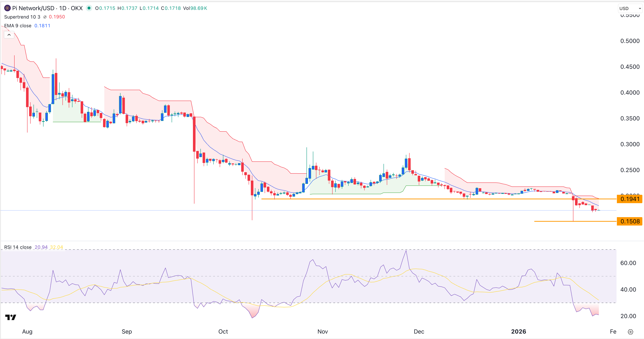Image resolution: width=644 pixels, height=339 pixels.
Task: Click the Sep label on time axis
Action: (127, 332)
